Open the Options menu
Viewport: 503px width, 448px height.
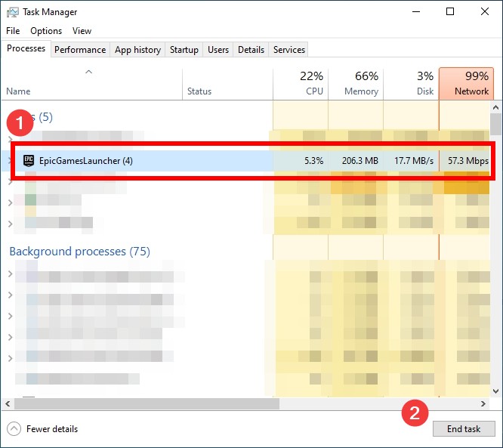click(46, 31)
